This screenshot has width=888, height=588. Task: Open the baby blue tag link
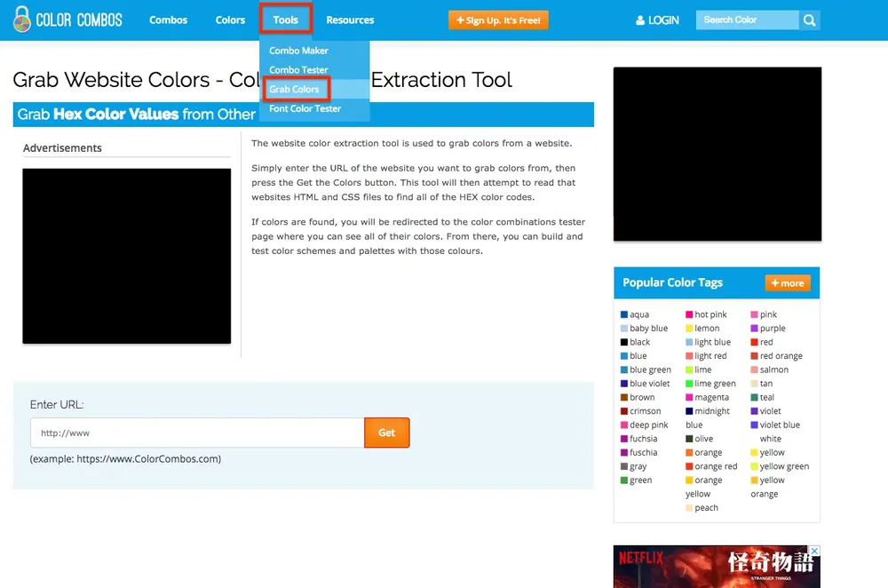[648, 328]
